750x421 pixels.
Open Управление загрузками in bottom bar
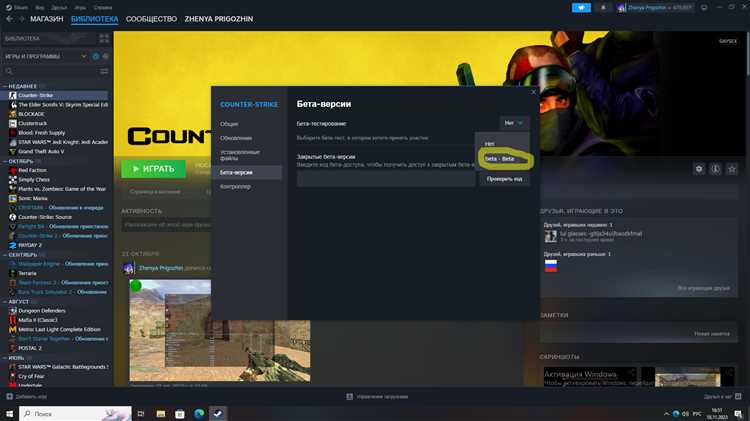coord(377,397)
